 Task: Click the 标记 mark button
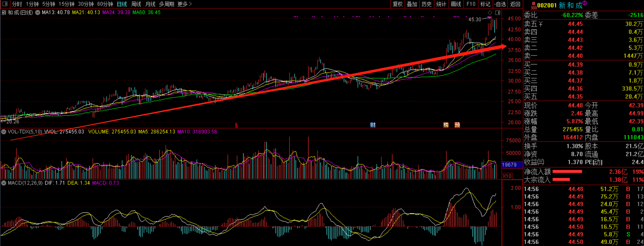[x=485, y=4]
